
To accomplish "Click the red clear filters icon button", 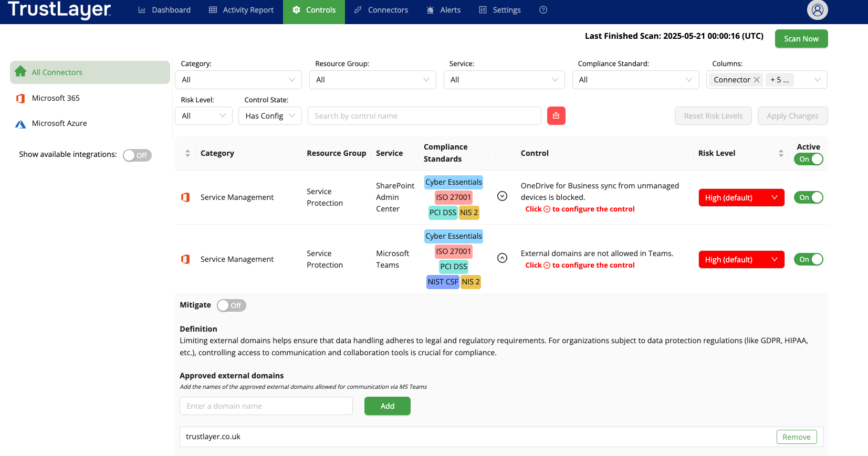I will click(556, 116).
